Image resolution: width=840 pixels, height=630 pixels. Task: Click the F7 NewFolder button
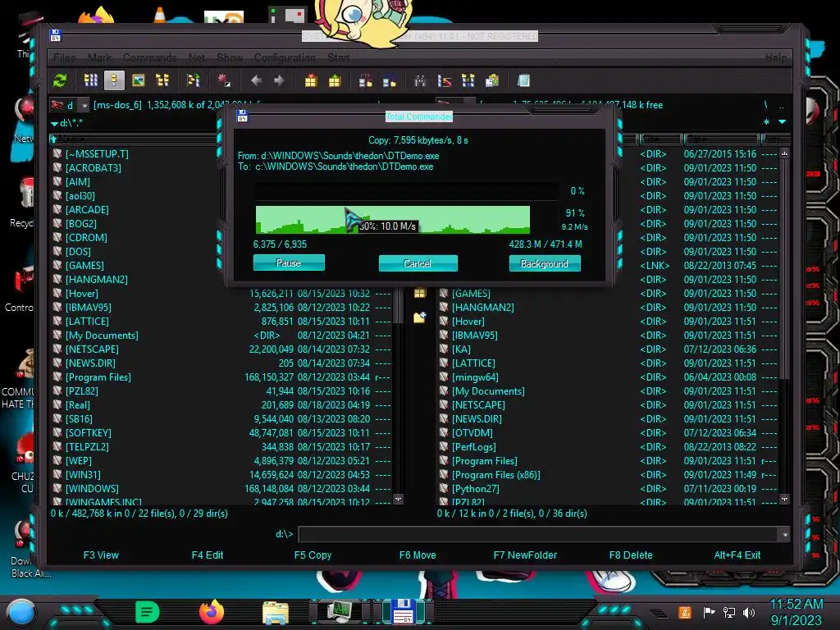(x=525, y=555)
